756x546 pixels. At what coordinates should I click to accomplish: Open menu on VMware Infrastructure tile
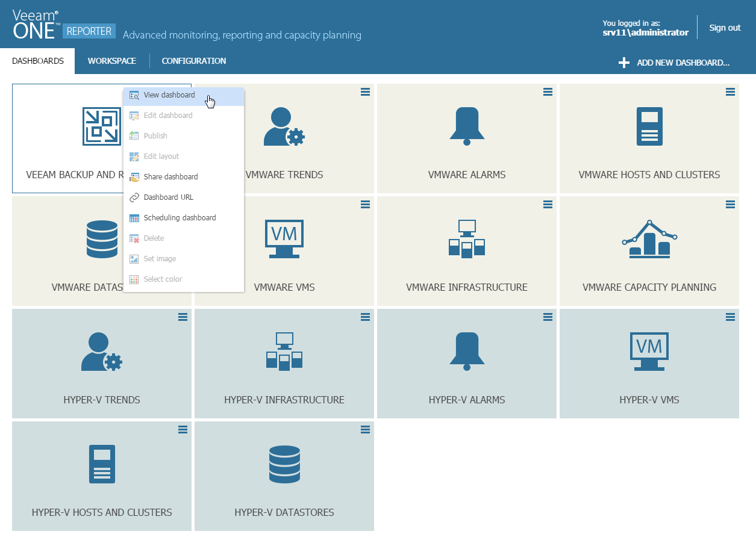[548, 204]
